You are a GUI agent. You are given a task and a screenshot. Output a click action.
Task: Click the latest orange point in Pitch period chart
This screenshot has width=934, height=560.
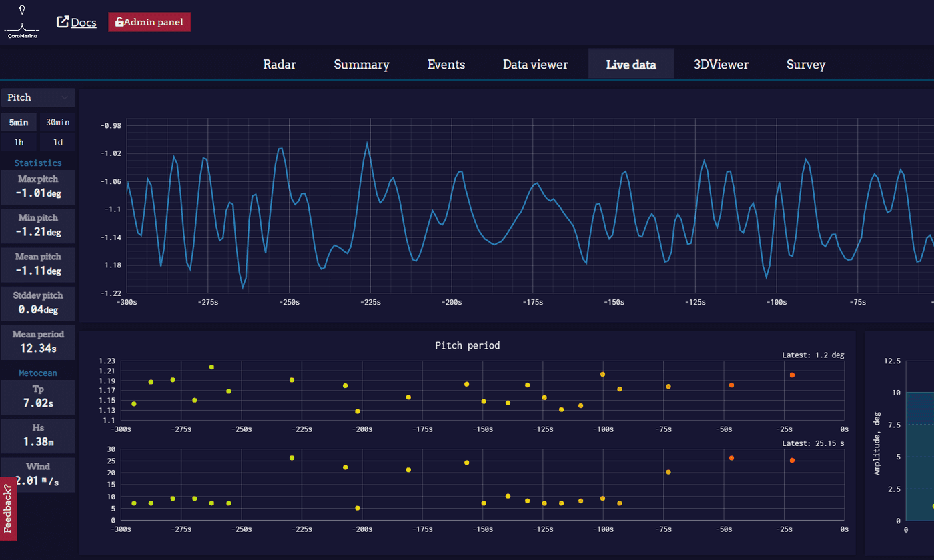(792, 375)
